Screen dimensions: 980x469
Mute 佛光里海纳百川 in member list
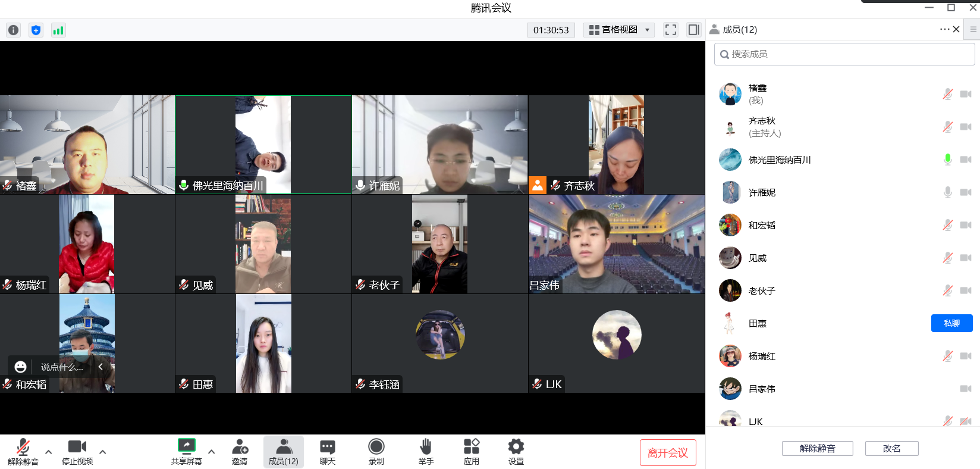click(x=948, y=160)
